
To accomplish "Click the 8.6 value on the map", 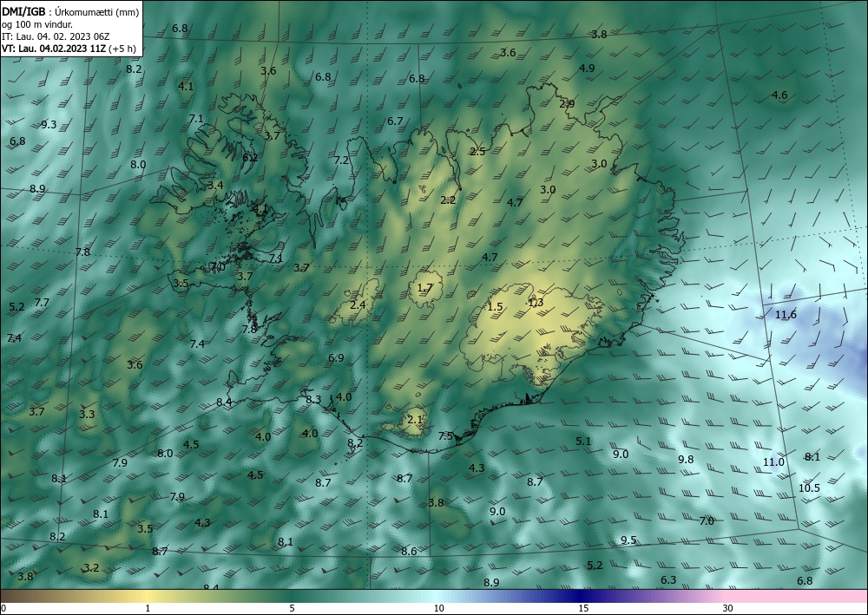I will click(409, 552).
